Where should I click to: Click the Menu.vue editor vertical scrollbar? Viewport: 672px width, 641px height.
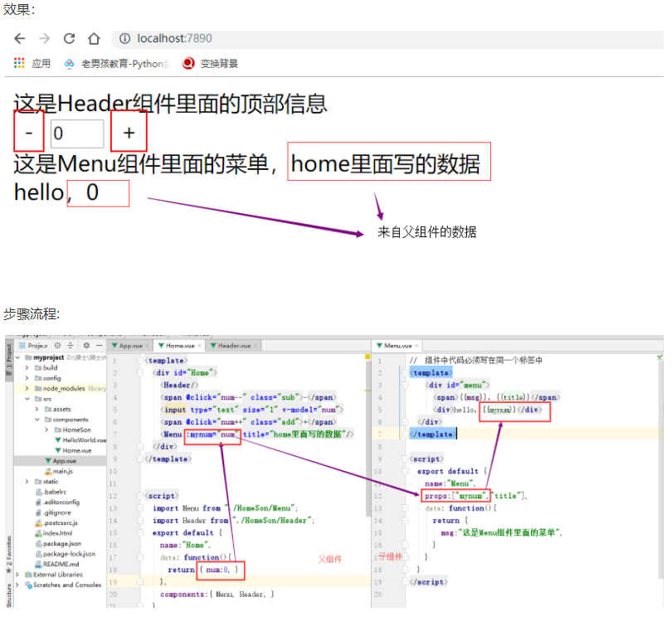click(661, 471)
